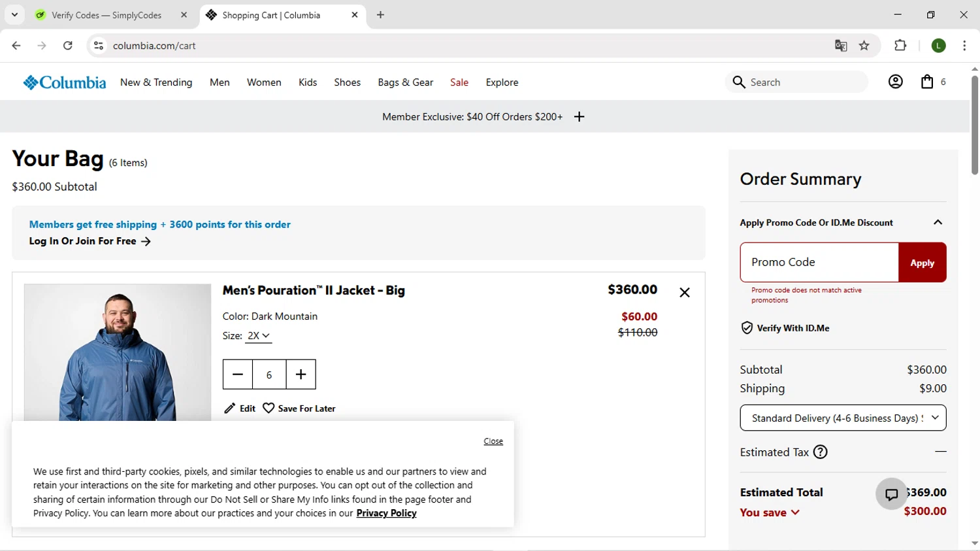980x551 pixels.
Task: Click the page vertical scrollbar
Action: (x=974, y=124)
